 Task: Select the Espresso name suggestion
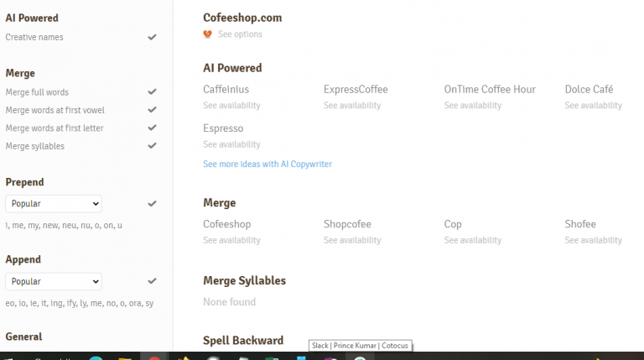point(223,128)
